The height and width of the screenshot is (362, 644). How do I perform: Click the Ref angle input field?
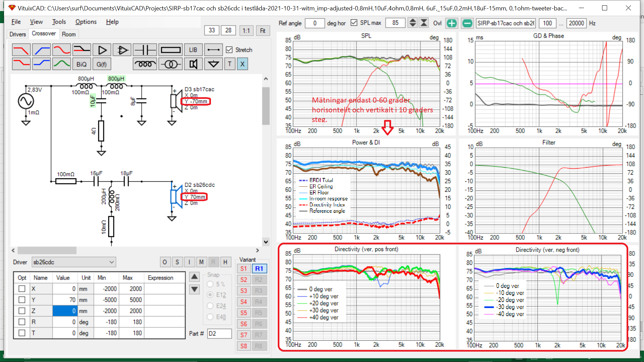[x=315, y=23]
